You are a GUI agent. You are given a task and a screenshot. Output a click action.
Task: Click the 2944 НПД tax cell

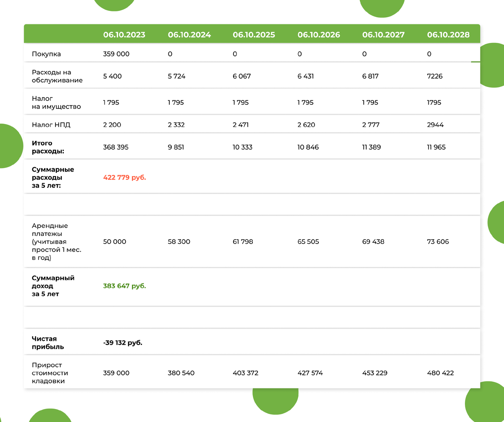[x=435, y=125]
